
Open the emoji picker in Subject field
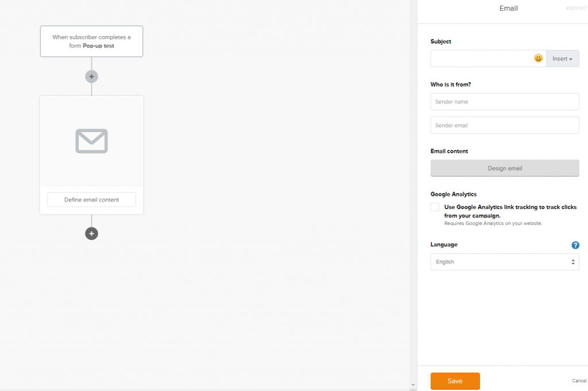pyautogui.click(x=538, y=58)
